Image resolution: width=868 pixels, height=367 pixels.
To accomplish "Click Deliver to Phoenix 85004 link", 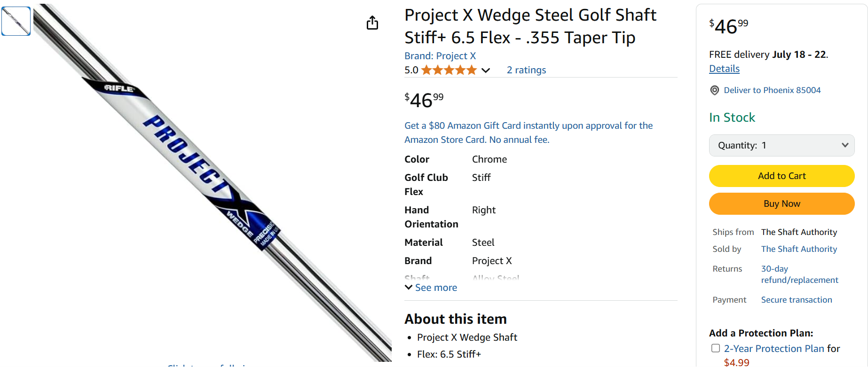I will [772, 90].
